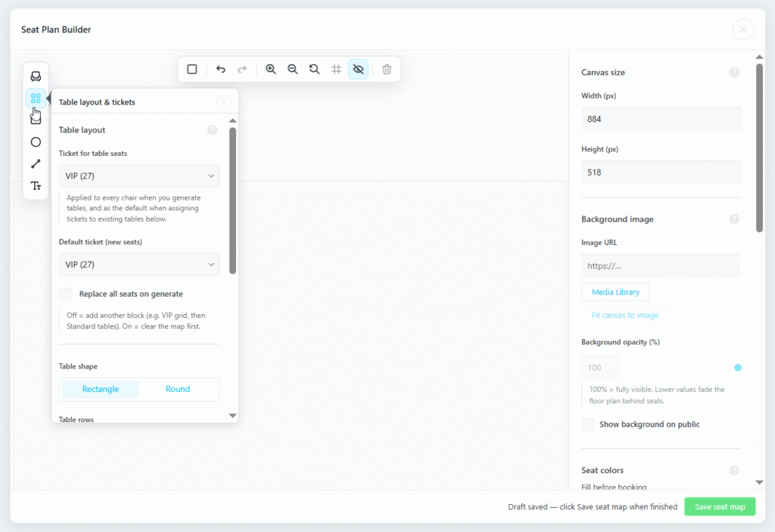Open the Ticket for table seats dropdown

[x=139, y=176]
